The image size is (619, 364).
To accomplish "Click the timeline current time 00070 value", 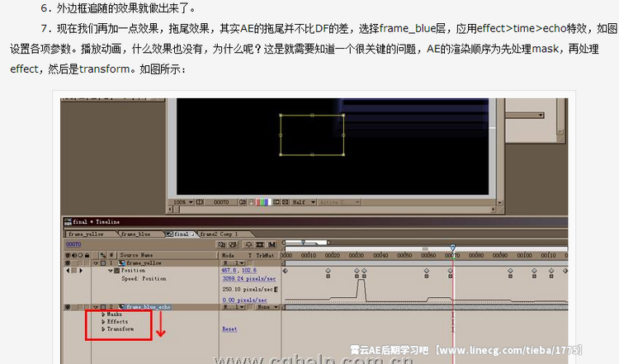I will tap(73, 244).
